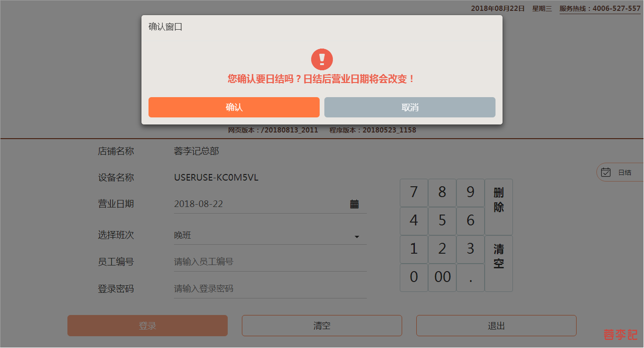The width and height of the screenshot is (644, 348).
Task: Click the 星期三 weekday text
Action: [x=542, y=8]
